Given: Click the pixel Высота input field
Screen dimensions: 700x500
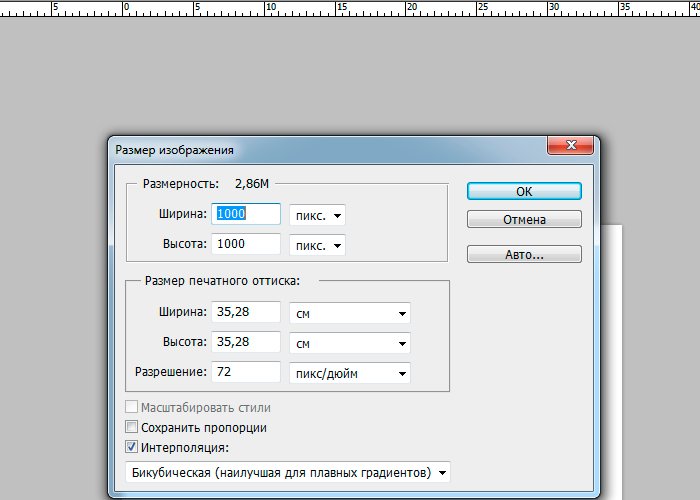Looking at the screenshot, I should [x=246, y=244].
